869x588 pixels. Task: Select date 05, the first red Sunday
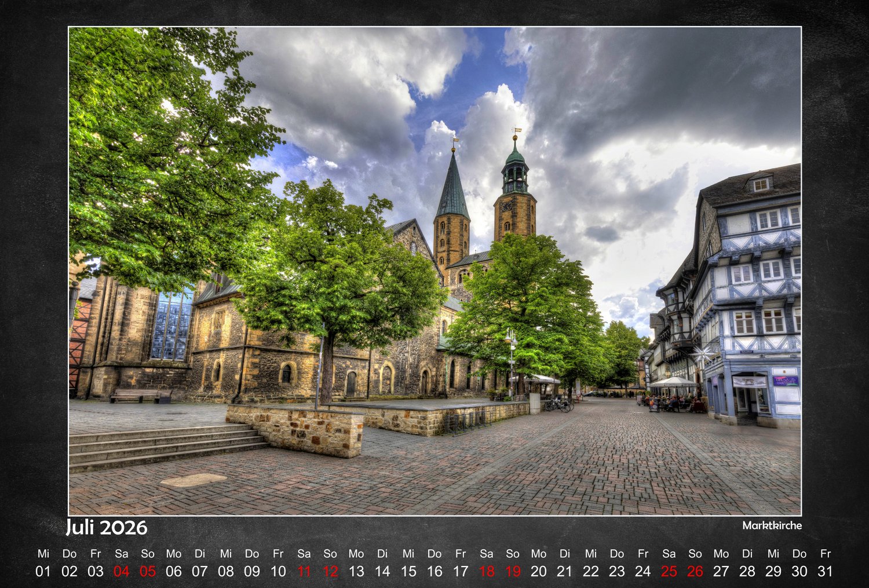coord(148,571)
